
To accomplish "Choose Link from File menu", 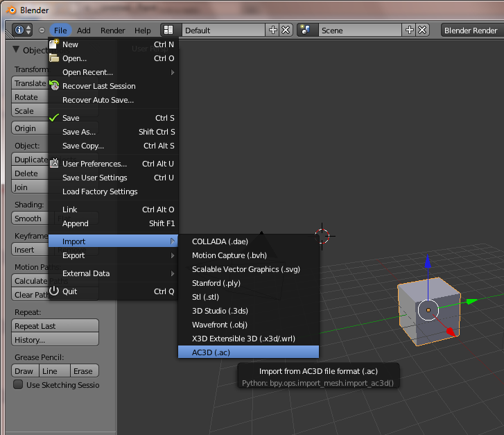I will (x=113, y=209).
